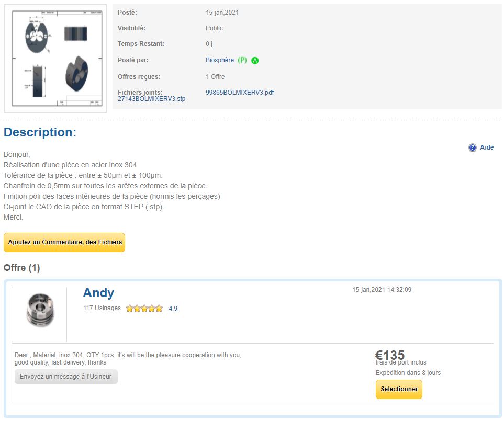Click the green A badge beside Biosphère
Viewport: 504px width, 421px height.
254,60
